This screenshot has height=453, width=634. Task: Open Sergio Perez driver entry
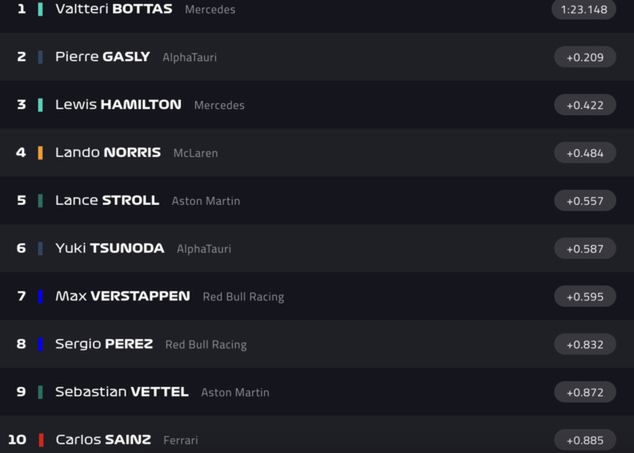pos(104,344)
